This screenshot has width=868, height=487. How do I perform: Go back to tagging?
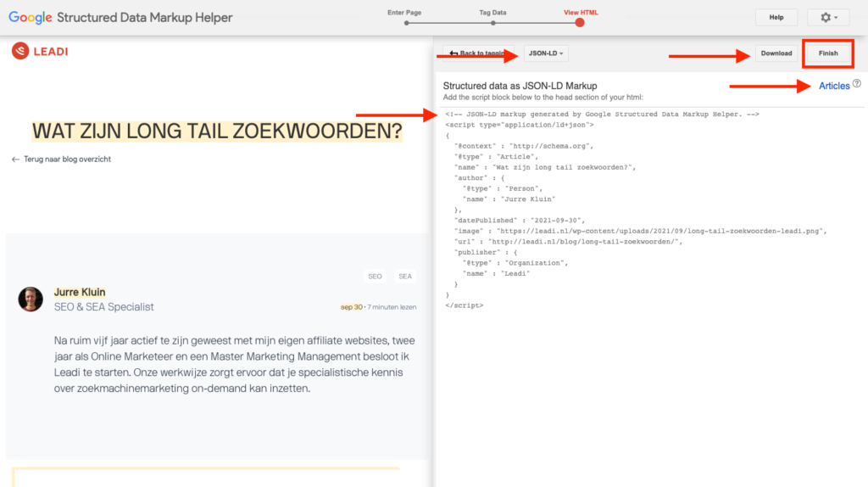[x=479, y=53]
